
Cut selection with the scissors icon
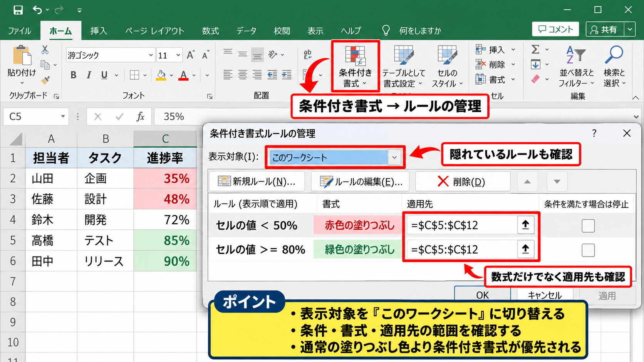pyautogui.click(x=45, y=50)
